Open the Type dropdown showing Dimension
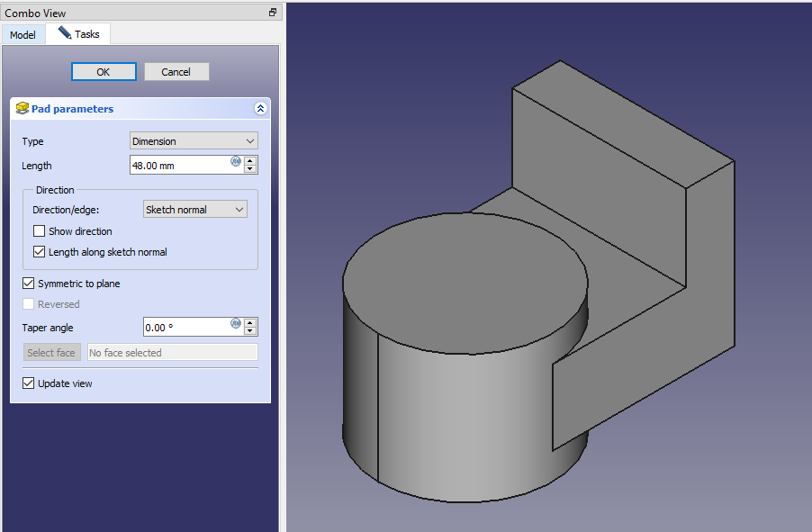812x532 pixels. click(x=194, y=141)
